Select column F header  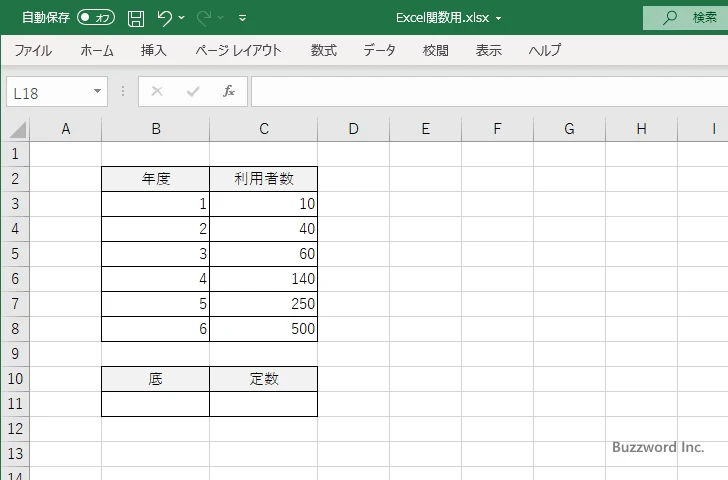497,129
